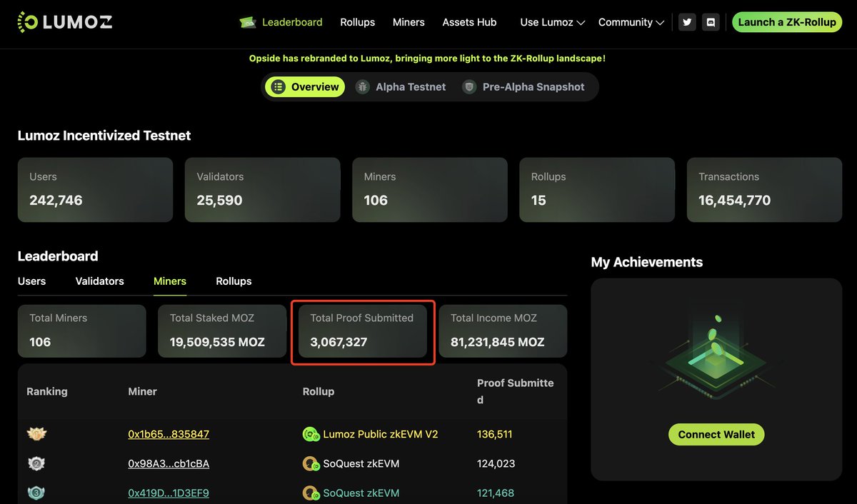Image resolution: width=857 pixels, height=504 pixels.
Task: Click the Lumoz Public zkEVM V2 text
Action: (381, 434)
